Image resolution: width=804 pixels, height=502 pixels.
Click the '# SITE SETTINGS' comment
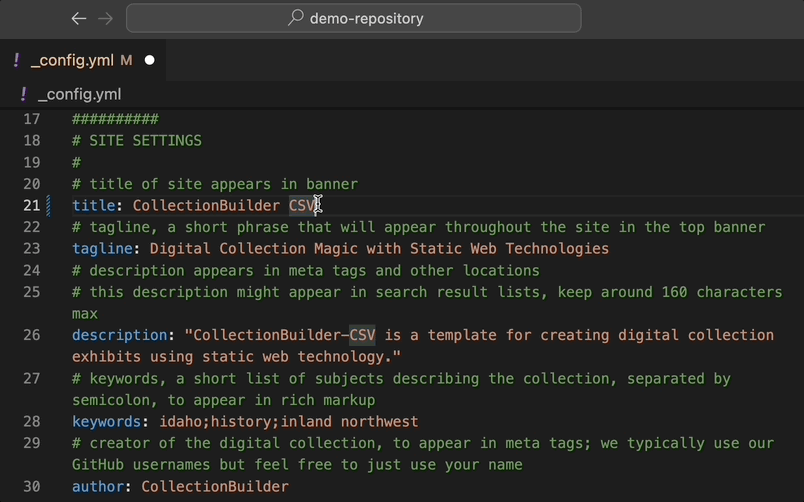pyautogui.click(x=137, y=140)
